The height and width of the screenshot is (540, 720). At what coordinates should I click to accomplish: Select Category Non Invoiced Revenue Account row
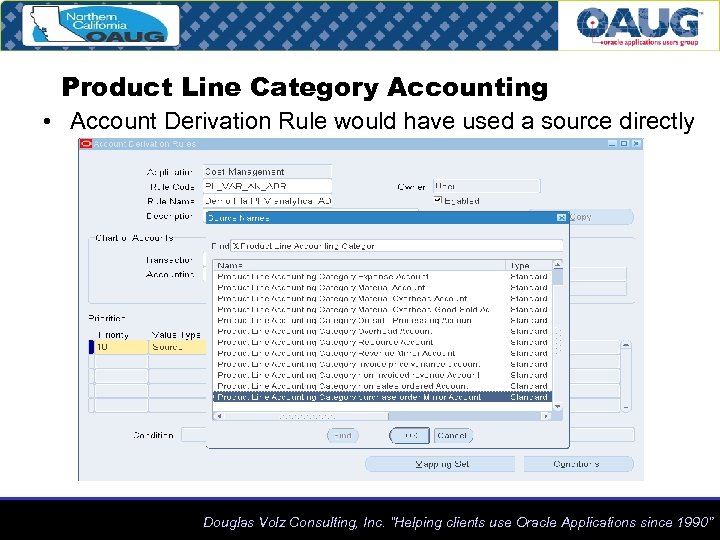pos(382,375)
